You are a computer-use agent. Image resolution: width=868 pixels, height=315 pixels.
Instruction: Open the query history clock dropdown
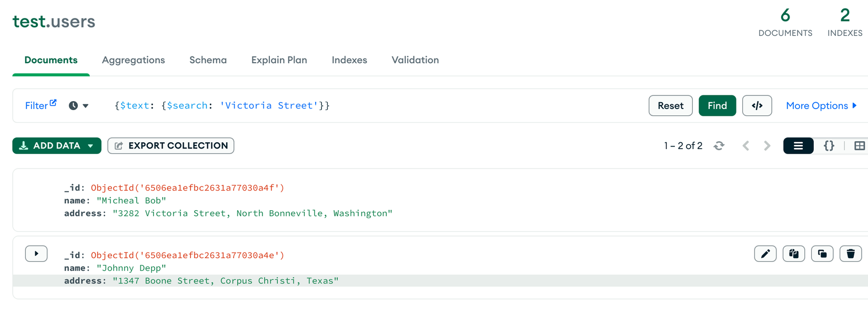(x=78, y=106)
